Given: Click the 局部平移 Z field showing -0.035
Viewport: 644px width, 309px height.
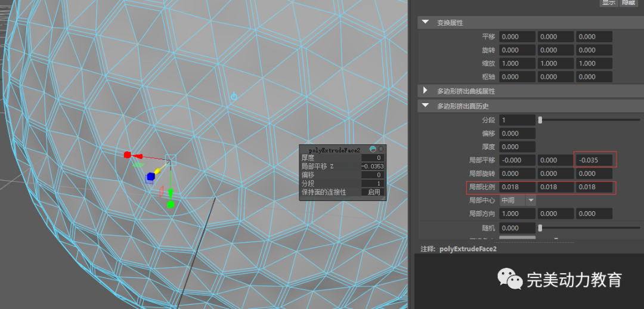Looking at the screenshot, I should [594, 160].
